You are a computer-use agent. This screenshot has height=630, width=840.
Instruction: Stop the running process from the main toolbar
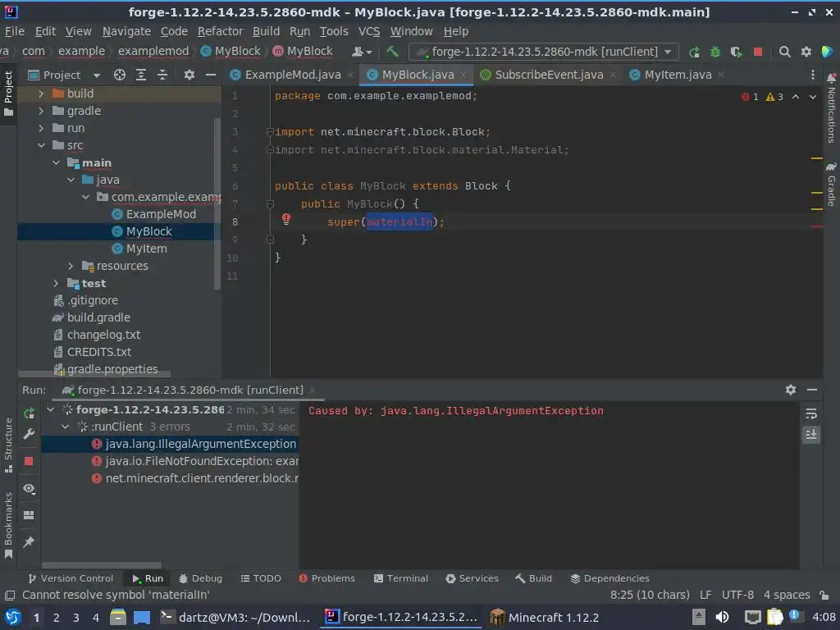[x=757, y=52]
